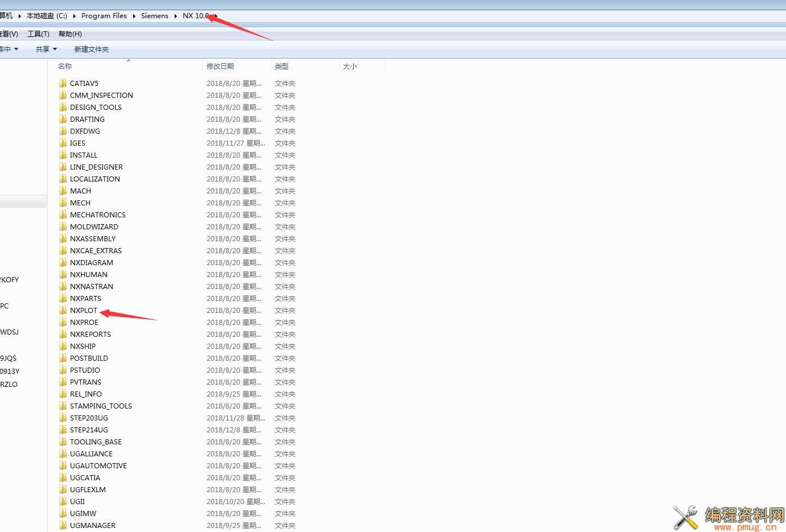
Task: Click the 新建文件夹 button
Action: (x=91, y=49)
